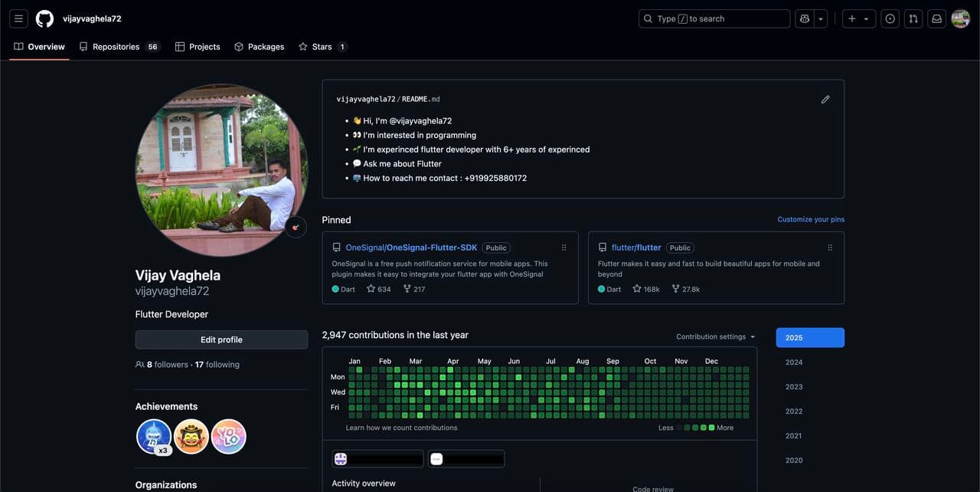Screen dimensions: 980x492
Task: Open Copilot chat icon in header
Action: pos(804,18)
